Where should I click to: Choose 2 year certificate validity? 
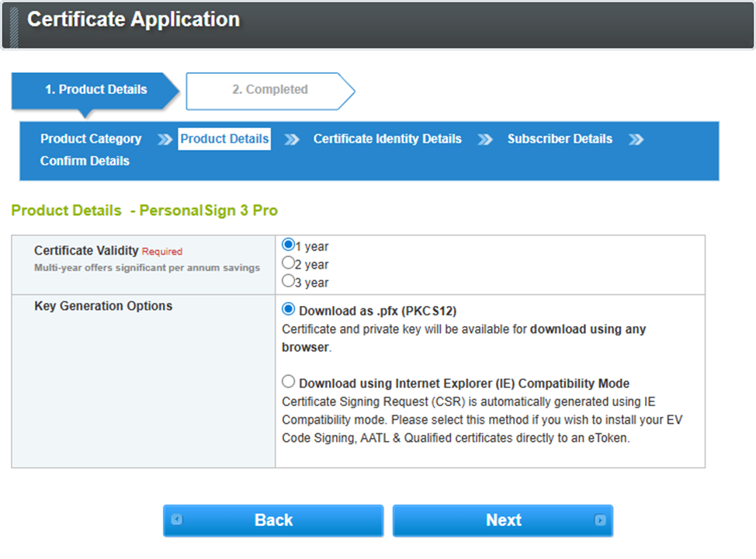pyautogui.click(x=289, y=263)
